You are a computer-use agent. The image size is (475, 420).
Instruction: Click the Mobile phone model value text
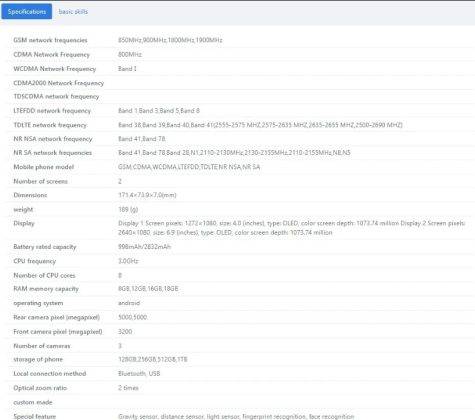189,167
